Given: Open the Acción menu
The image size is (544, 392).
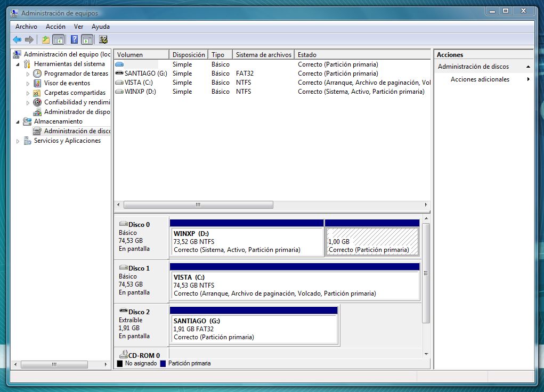Looking at the screenshot, I should coord(55,27).
